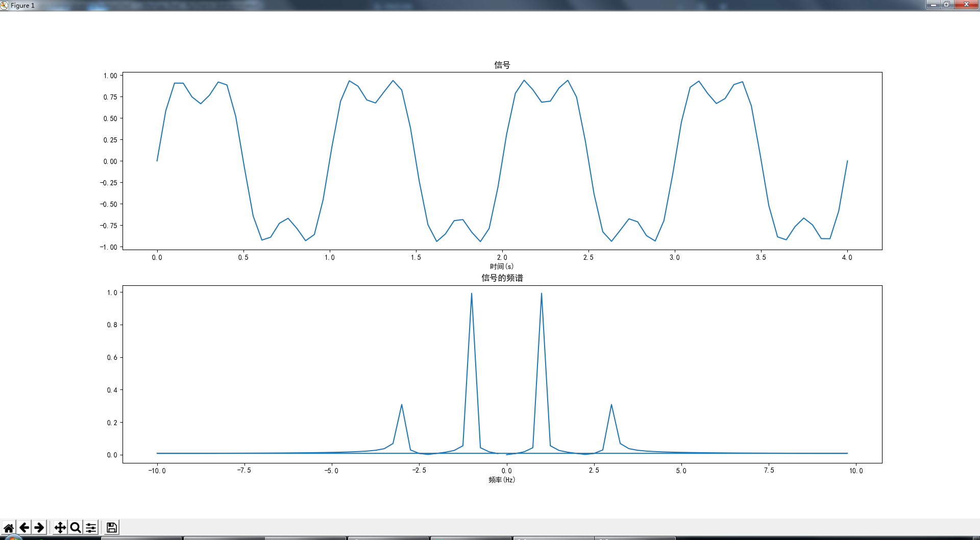Save the figure to a file
Screen dimensions: 980x540
click(x=112, y=527)
